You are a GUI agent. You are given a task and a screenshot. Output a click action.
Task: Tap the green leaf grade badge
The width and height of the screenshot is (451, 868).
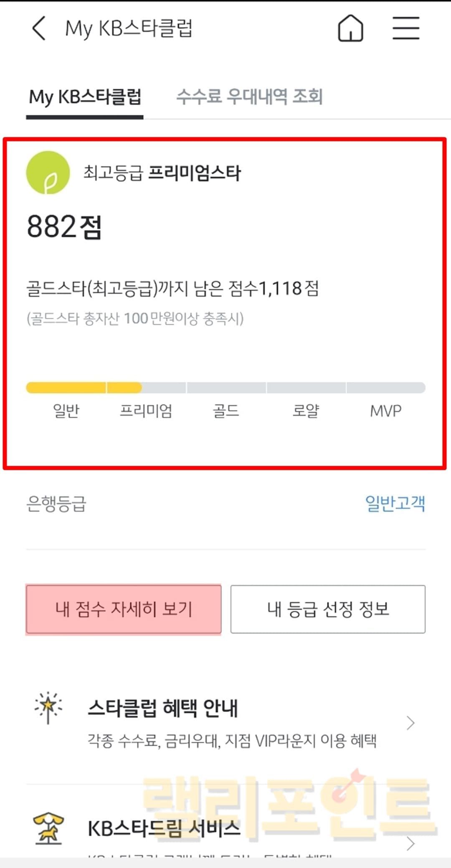click(x=48, y=173)
